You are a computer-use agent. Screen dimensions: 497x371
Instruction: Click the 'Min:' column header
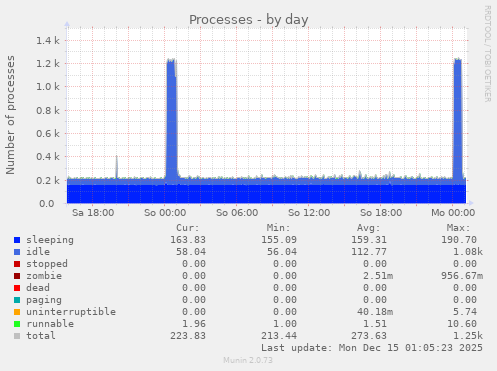point(278,228)
